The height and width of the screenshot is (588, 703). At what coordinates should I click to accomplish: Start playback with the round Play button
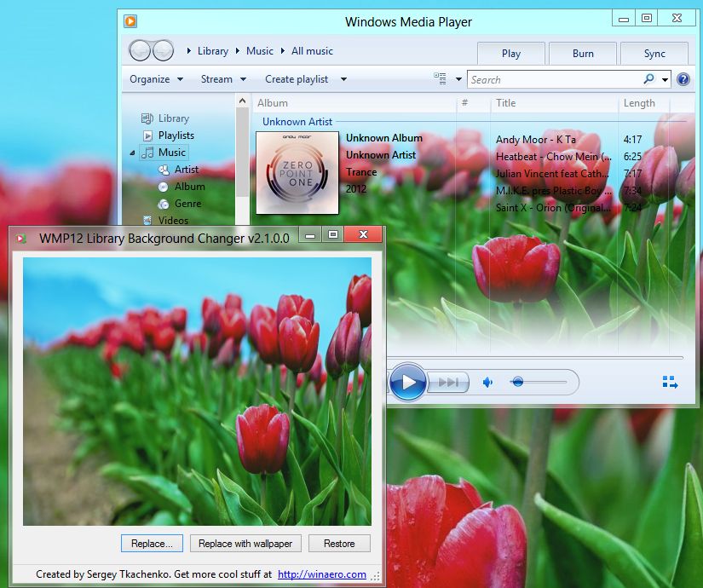click(408, 382)
